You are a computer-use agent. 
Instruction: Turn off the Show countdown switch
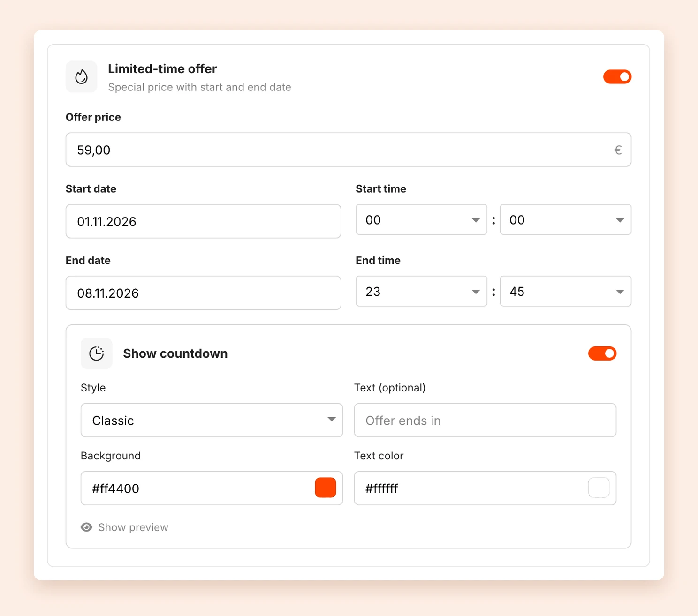pos(602,353)
